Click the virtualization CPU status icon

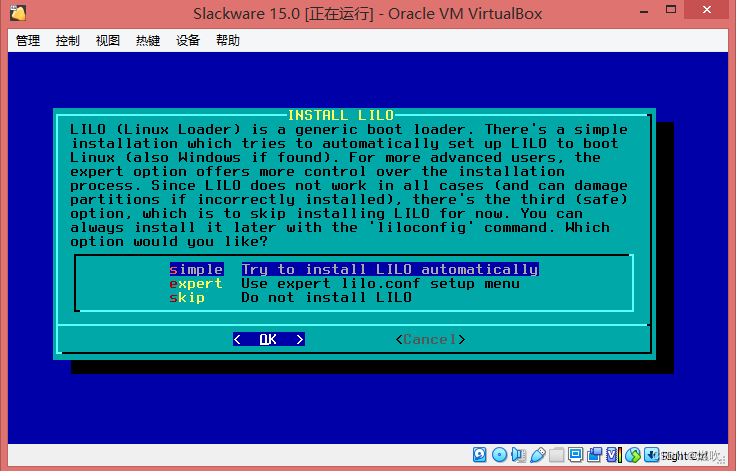pyautogui.click(x=614, y=455)
